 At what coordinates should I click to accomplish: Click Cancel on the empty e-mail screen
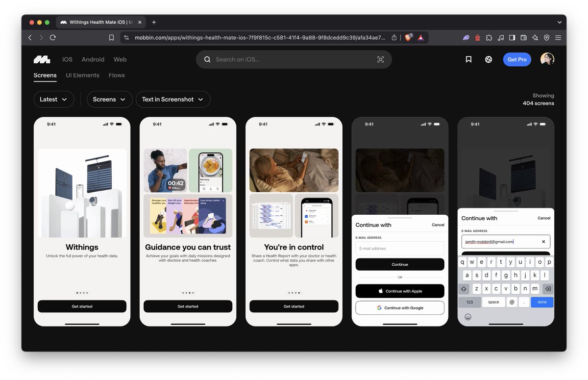(438, 225)
